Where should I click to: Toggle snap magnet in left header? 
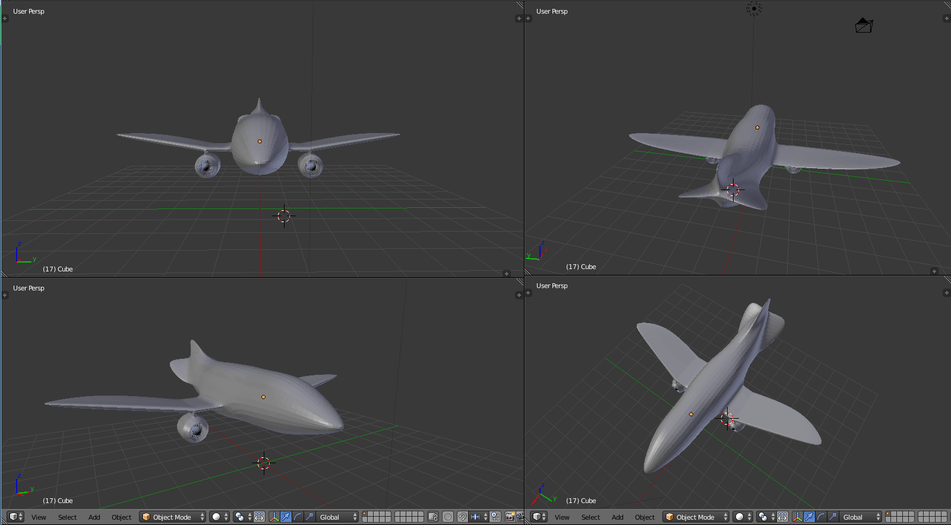point(463,517)
